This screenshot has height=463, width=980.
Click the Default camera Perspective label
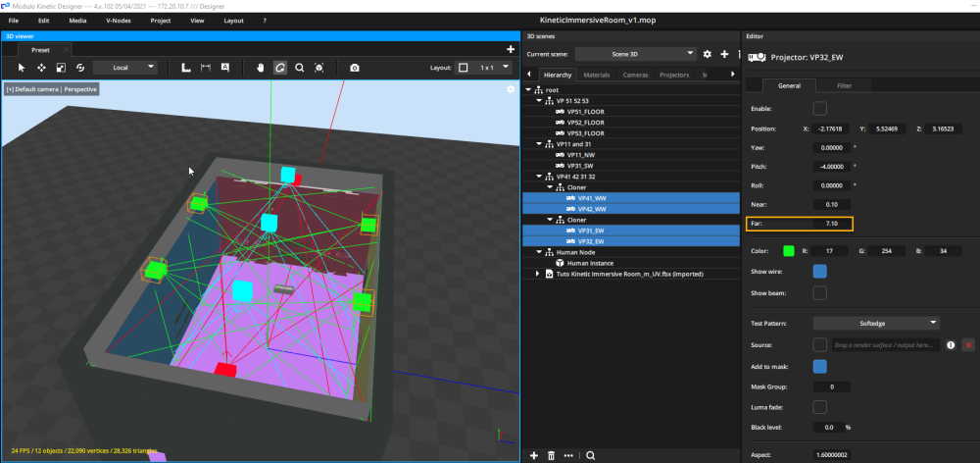(x=51, y=89)
